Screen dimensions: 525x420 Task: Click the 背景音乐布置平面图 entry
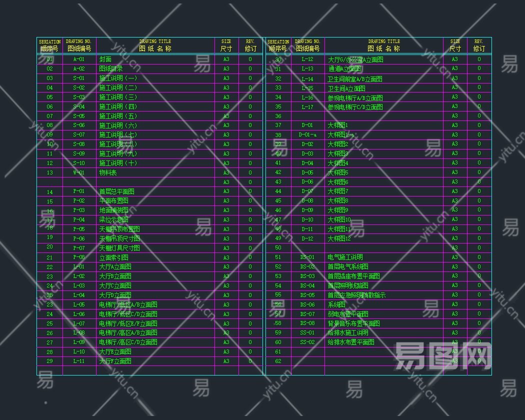[x=354, y=323]
